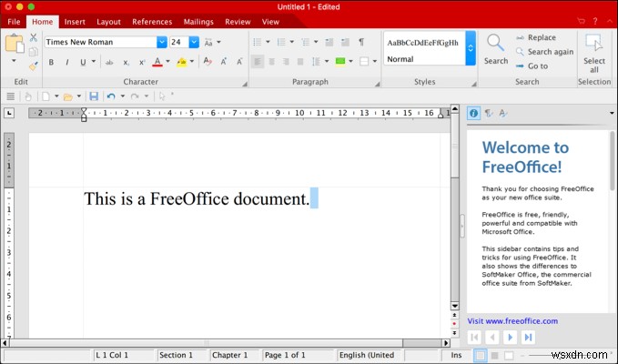Click the Times New Roman font field
This screenshot has height=364, width=618.
click(100, 42)
